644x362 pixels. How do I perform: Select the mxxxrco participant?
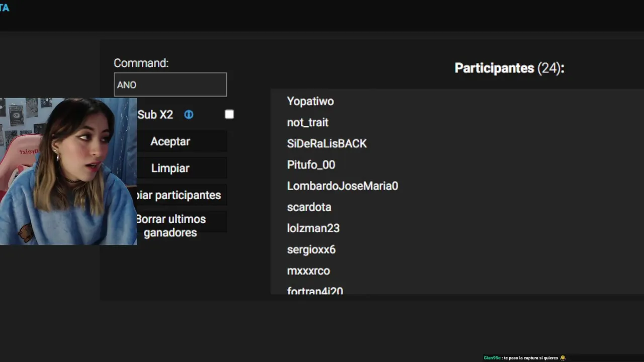[x=308, y=270]
